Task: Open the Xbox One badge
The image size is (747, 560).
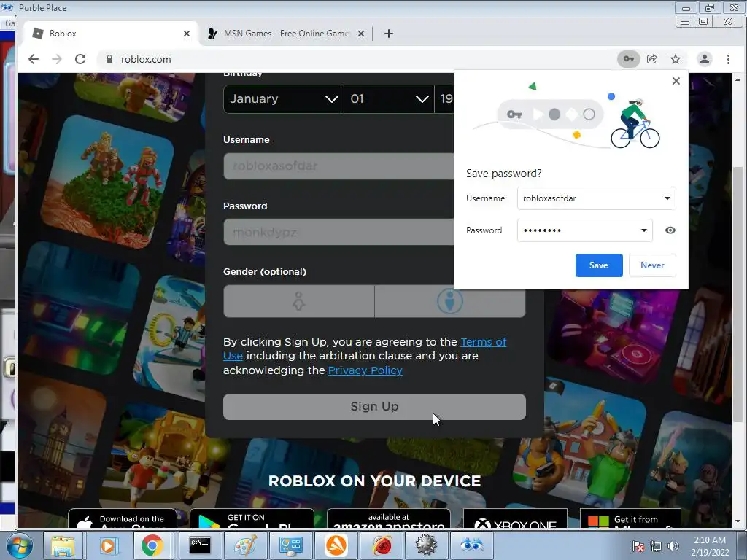Action: tap(516, 519)
